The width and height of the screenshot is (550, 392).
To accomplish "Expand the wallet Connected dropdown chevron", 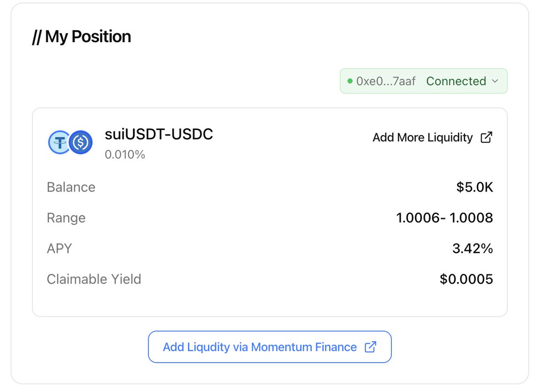I will click(495, 82).
